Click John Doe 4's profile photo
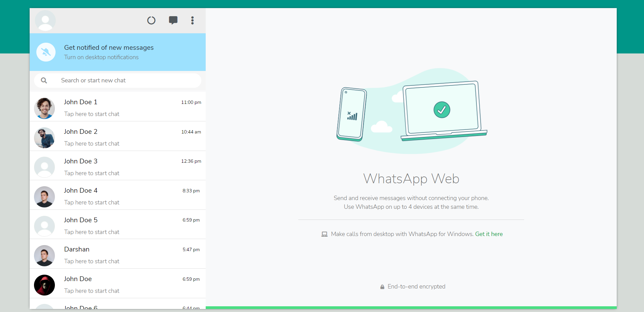644x312 pixels. coord(44,197)
